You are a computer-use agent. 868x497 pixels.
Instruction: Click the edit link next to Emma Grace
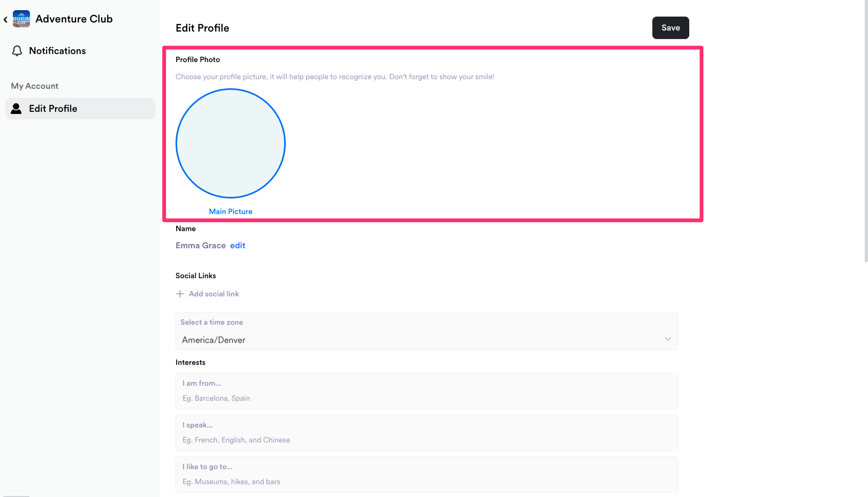(238, 246)
